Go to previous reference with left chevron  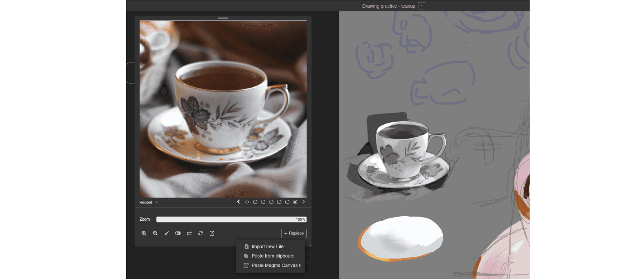tap(239, 202)
